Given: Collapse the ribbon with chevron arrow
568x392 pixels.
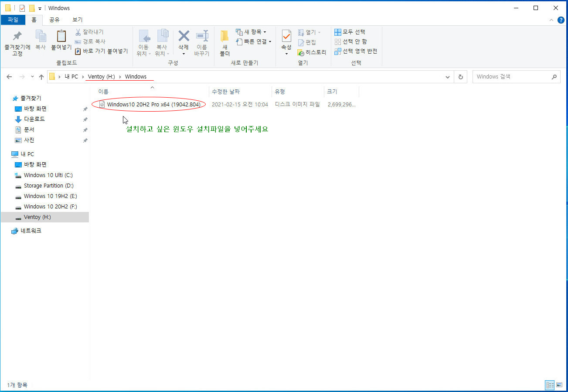Looking at the screenshot, I should pos(551,20).
